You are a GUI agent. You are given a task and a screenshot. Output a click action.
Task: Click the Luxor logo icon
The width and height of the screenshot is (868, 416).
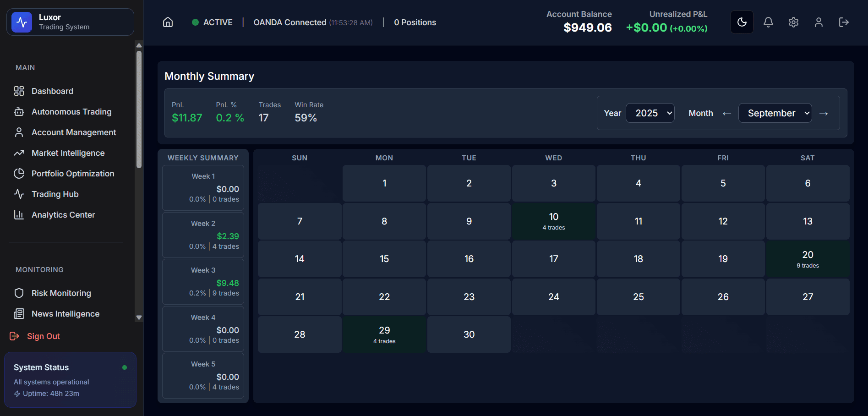coord(22,22)
